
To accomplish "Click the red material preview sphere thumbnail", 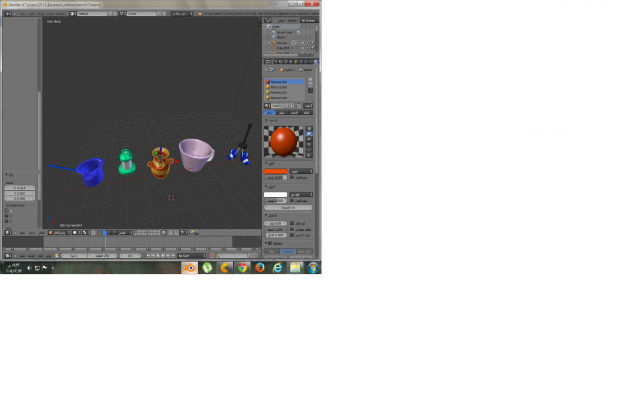I will pos(284,142).
